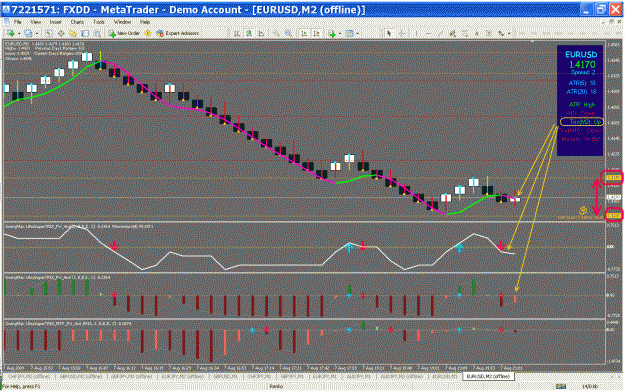The height and width of the screenshot is (392, 625).
Task: Select the Cursor arrow tool
Action: tap(389, 33)
